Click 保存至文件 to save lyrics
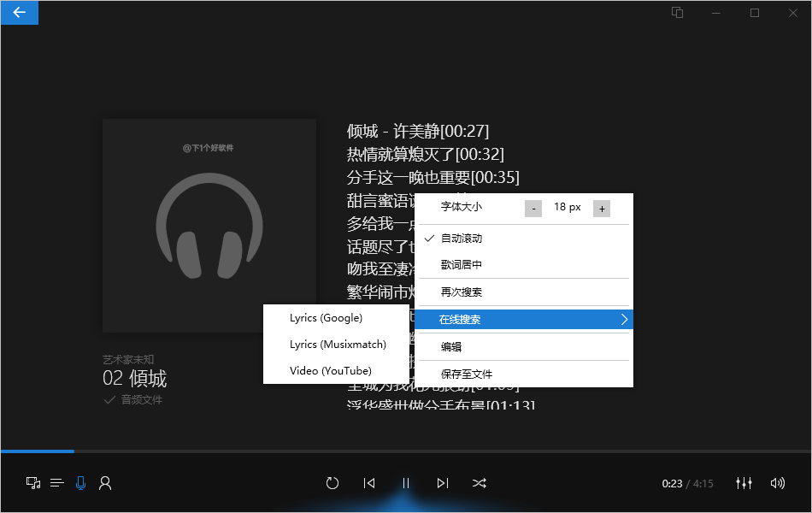This screenshot has width=812, height=513. pos(467,374)
